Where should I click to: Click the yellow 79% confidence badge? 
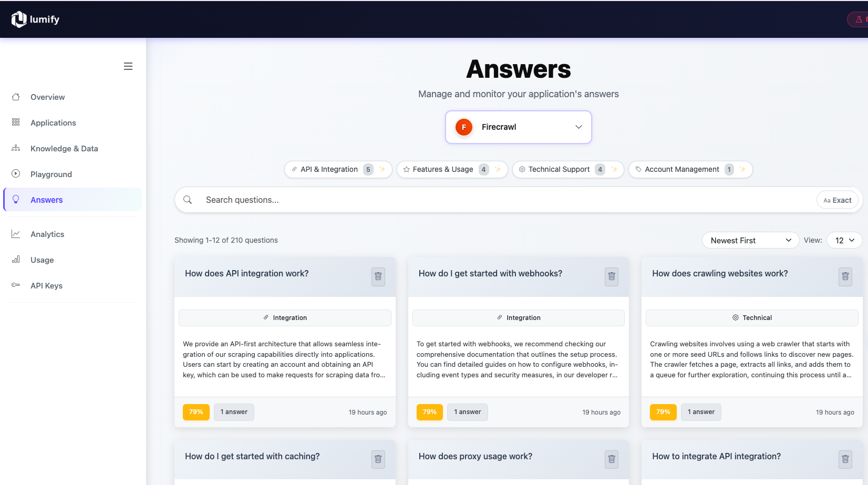pyautogui.click(x=196, y=412)
